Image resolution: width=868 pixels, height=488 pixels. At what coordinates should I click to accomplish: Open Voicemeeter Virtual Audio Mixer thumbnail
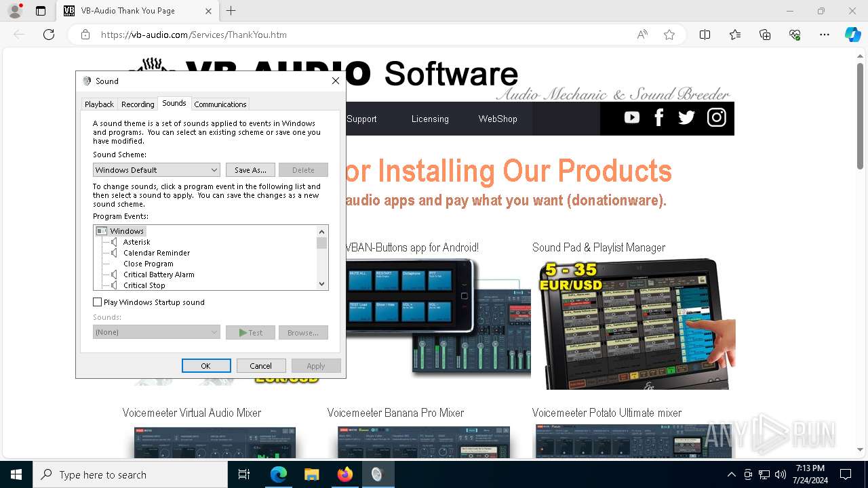pos(215,442)
